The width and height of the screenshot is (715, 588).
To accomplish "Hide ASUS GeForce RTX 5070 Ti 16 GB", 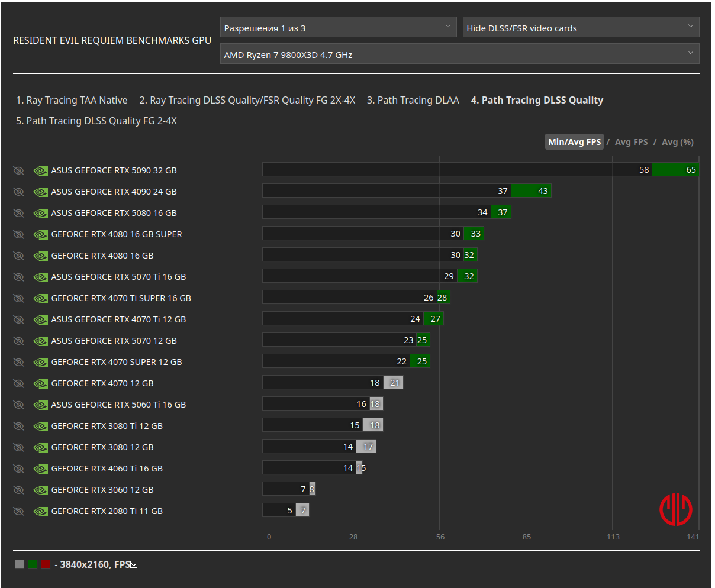I will [18, 277].
